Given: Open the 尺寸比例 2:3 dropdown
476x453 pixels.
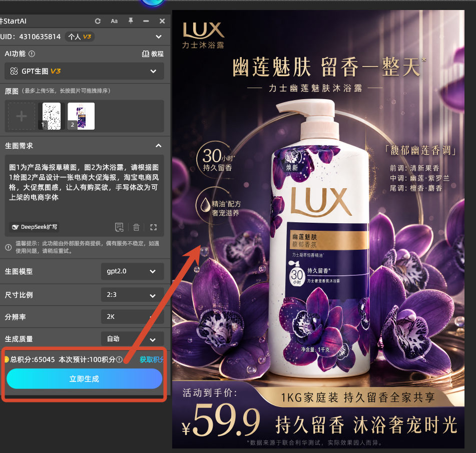Looking at the screenshot, I should pos(132,294).
